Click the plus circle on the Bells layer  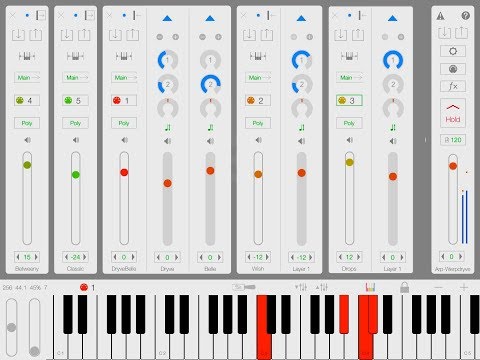(x=218, y=37)
